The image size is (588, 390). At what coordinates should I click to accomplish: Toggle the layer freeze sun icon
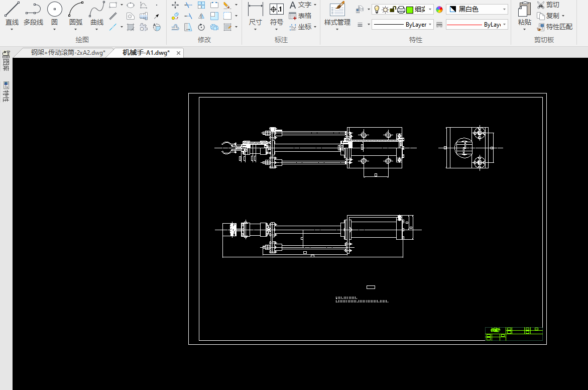385,10
